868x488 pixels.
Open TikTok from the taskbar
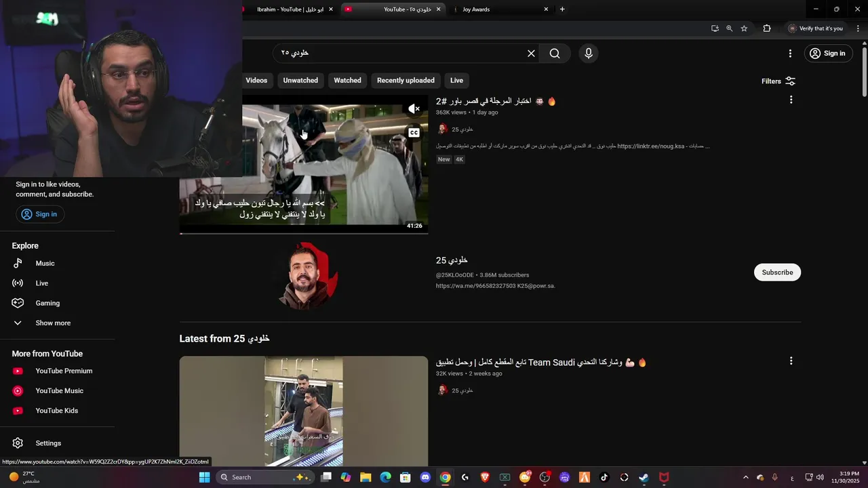604,477
